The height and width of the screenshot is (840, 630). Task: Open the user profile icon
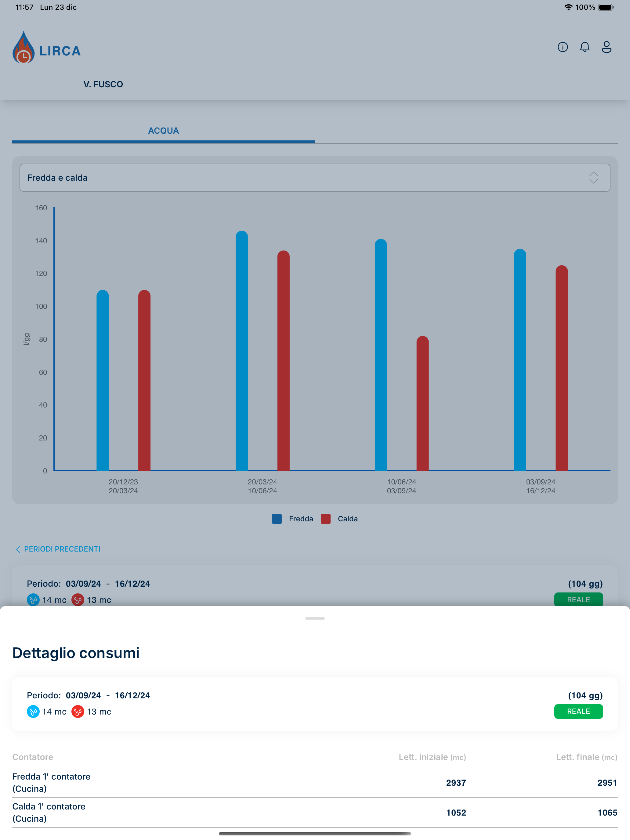pyautogui.click(x=606, y=47)
